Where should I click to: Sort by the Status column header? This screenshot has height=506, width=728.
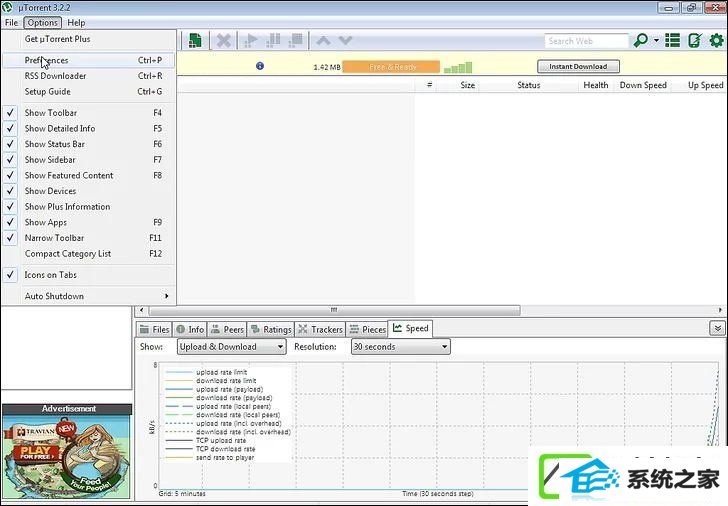coord(528,85)
